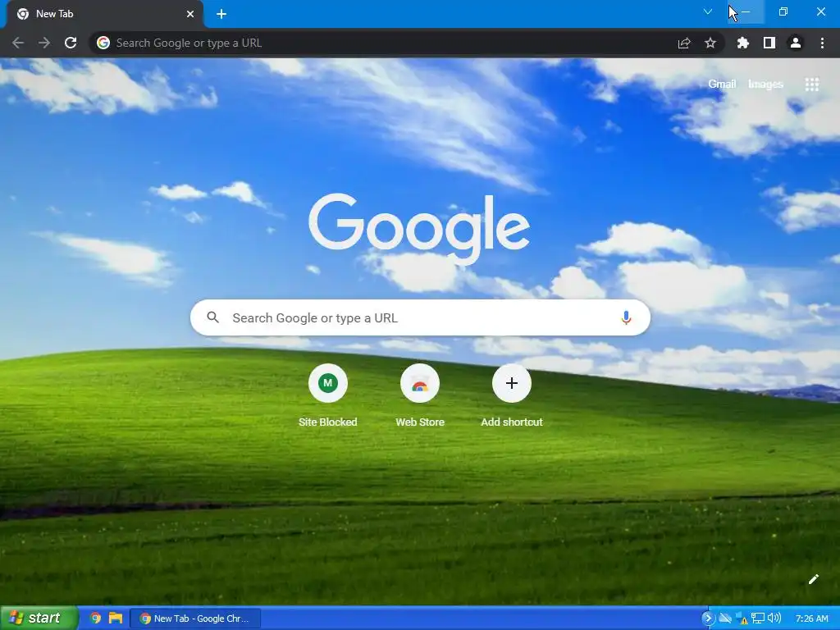Go forward using the forward arrow
Screen dimensions: 840x630
(44, 43)
